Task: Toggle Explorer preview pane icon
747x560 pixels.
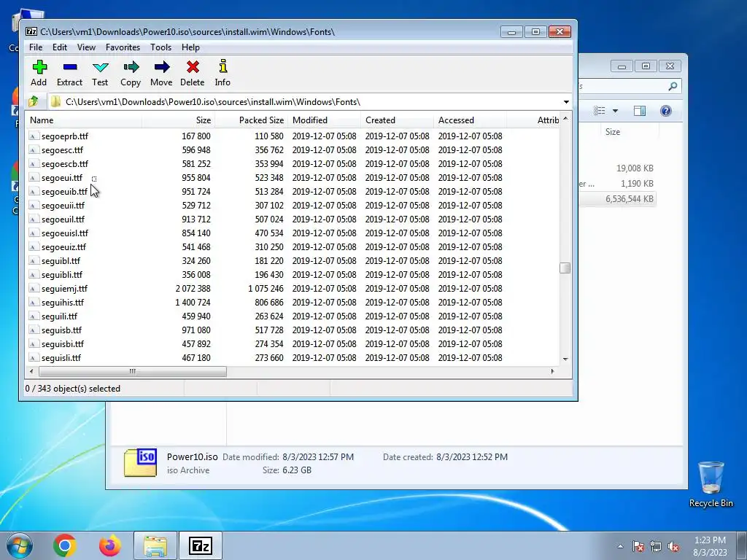Action: click(x=639, y=111)
